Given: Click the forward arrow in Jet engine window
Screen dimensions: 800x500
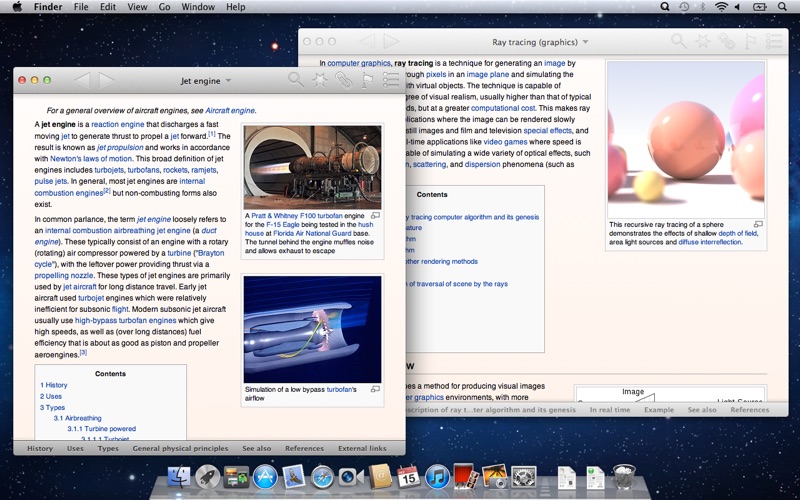Looking at the screenshot, I should (107, 80).
